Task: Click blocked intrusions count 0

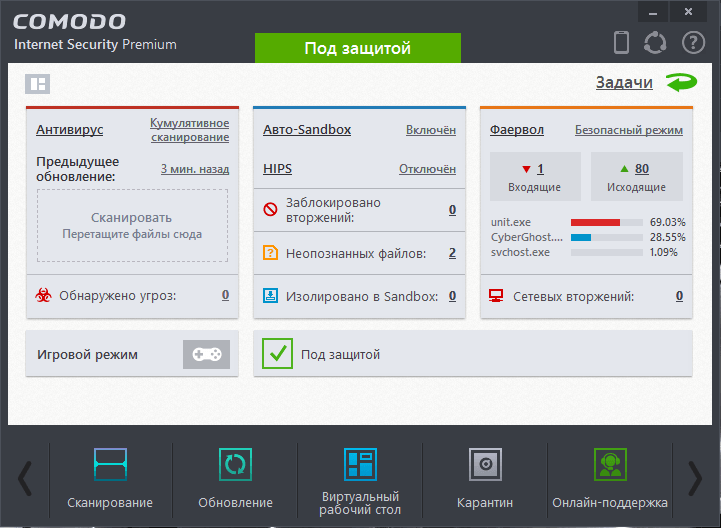Action: (x=452, y=210)
